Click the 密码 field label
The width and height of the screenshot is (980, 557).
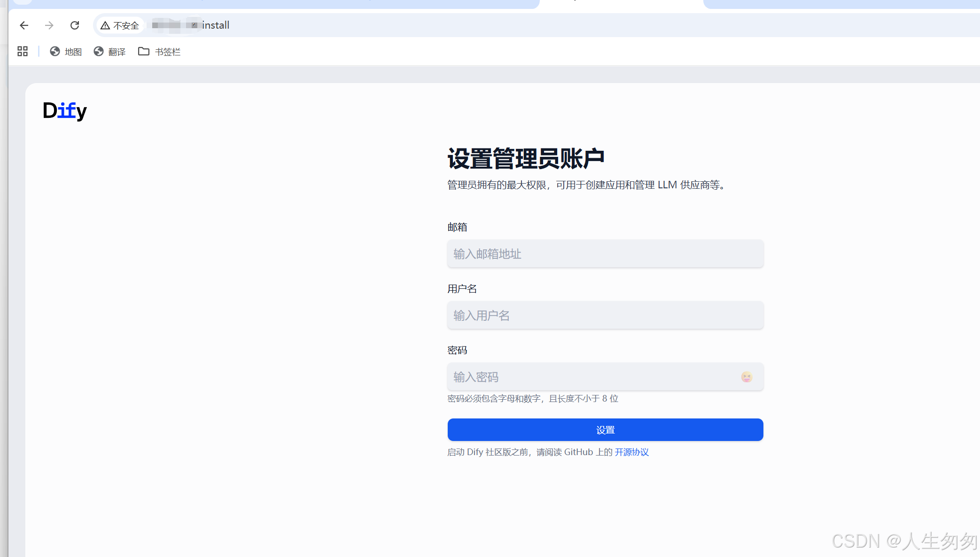[x=457, y=350]
